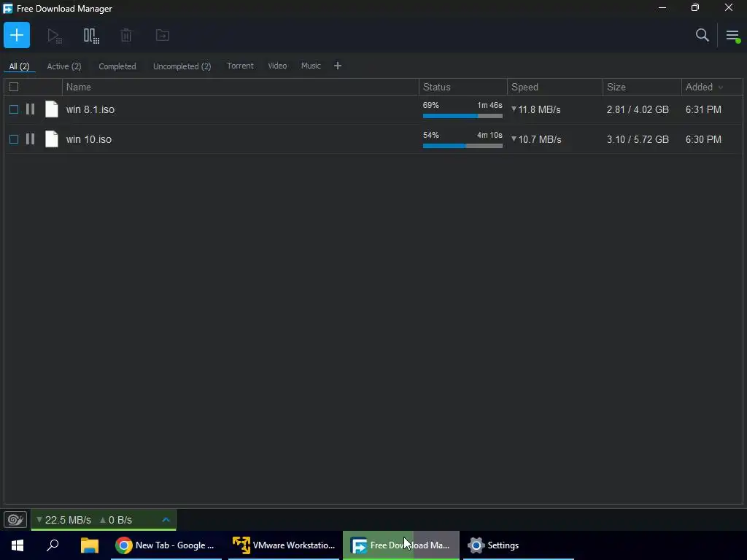Open the search magnifier icon
This screenshot has width=747, height=560.
(703, 35)
